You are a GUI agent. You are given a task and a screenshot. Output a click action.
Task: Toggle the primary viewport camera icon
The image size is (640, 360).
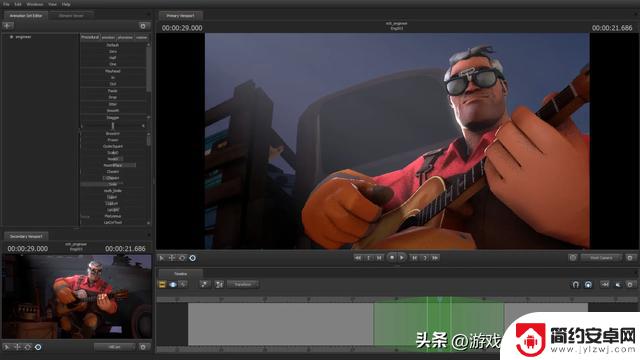(573, 258)
